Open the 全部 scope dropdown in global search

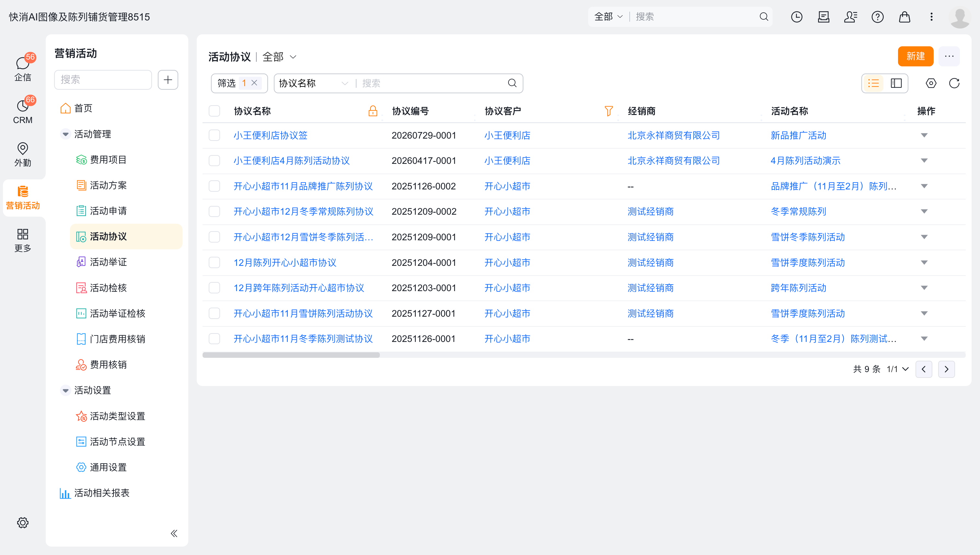tap(608, 17)
